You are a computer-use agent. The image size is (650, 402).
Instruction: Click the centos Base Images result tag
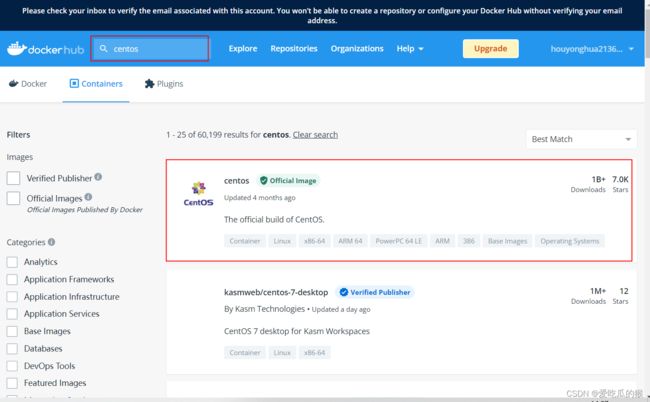[507, 241]
